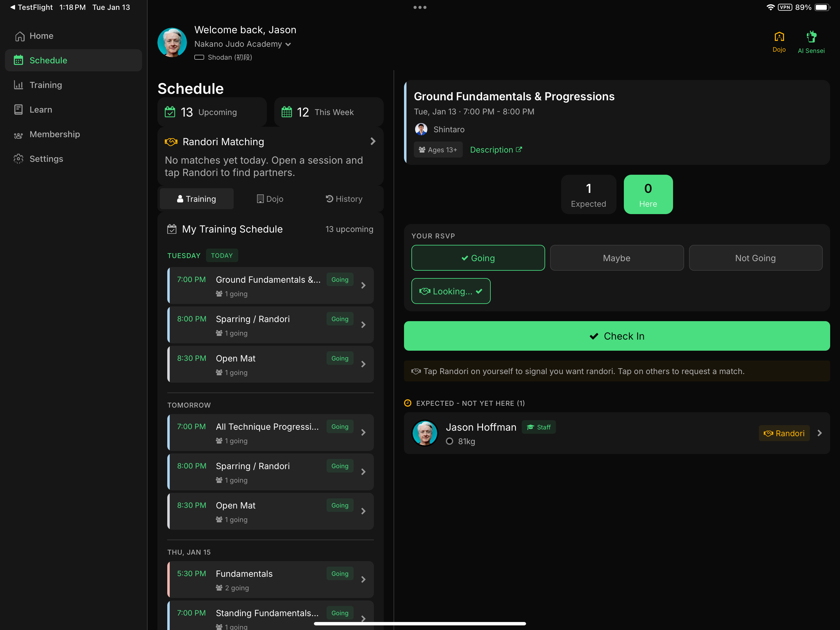840x630 pixels.
Task: Tap instructor Shintaro's avatar
Action: pyautogui.click(x=421, y=130)
